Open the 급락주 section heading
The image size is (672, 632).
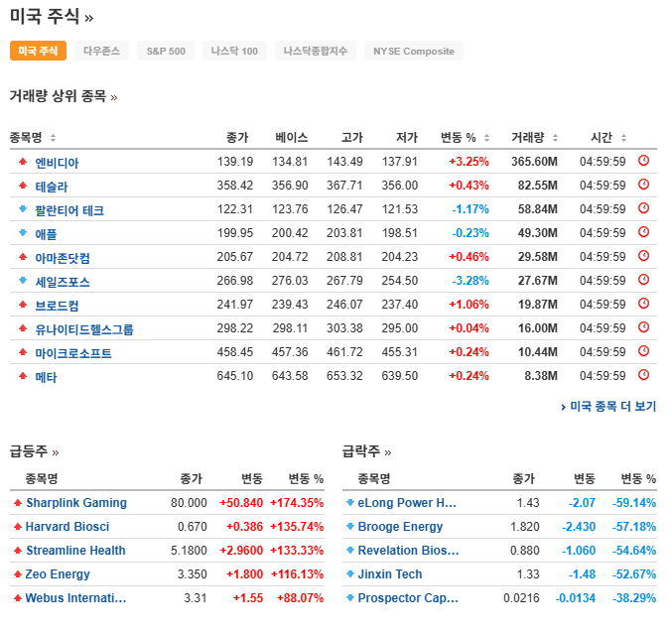[x=367, y=451]
